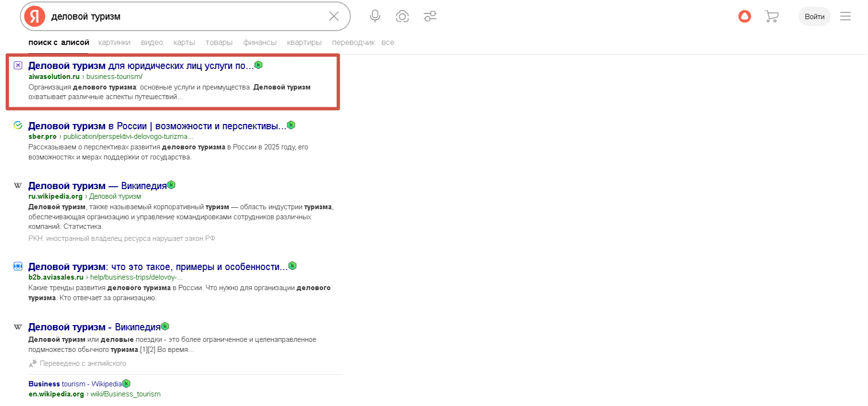Screen dimensions: 868x406
Task: Click Wikipedia favicon of ru.wikipedia result
Action: 18,185
